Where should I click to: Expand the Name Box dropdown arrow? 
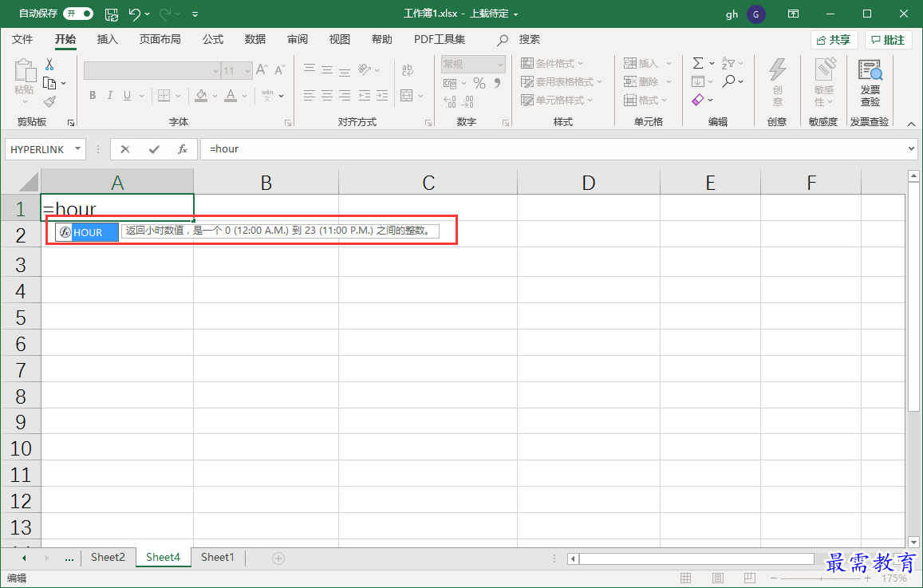pyautogui.click(x=77, y=149)
